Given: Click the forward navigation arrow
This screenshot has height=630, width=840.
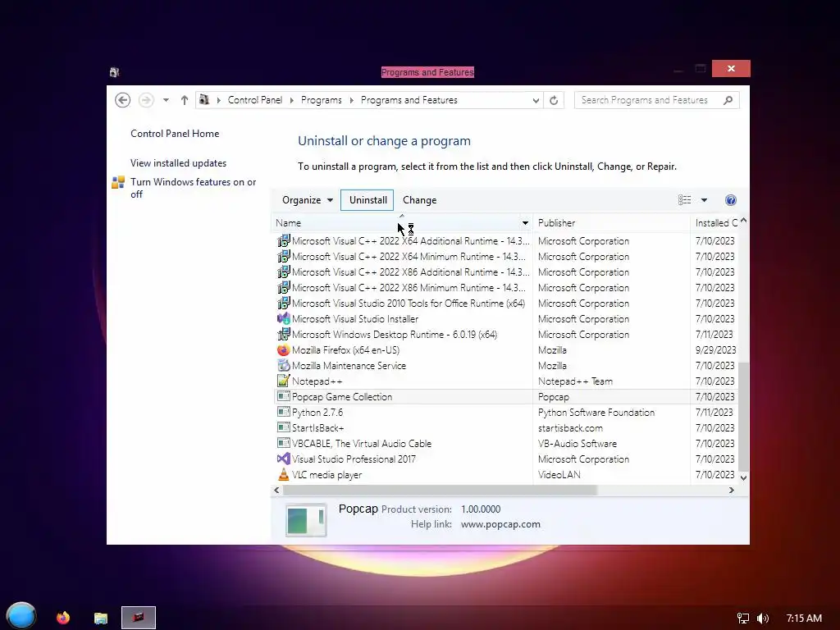Looking at the screenshot, I should tap(146, 100).
